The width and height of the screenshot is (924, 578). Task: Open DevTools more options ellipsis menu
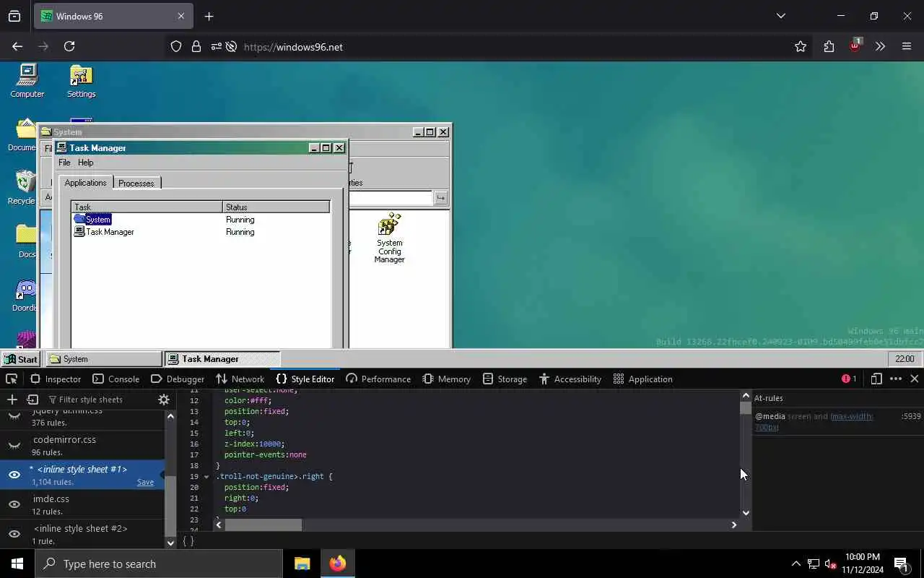[x=896, y=379]
